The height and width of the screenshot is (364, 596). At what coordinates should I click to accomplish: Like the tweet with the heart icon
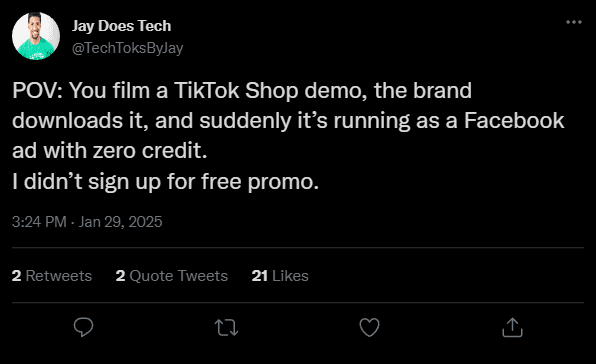tap(369, 328)
